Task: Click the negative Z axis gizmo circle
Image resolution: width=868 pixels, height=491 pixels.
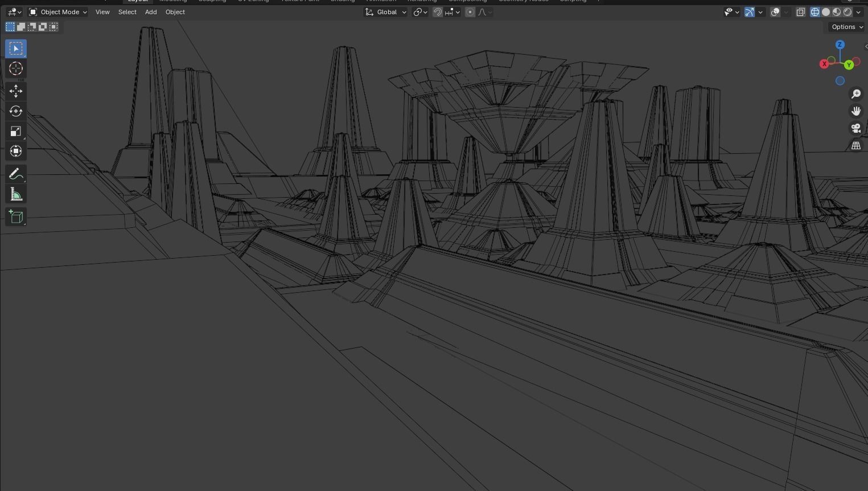Action: (840, 81)
